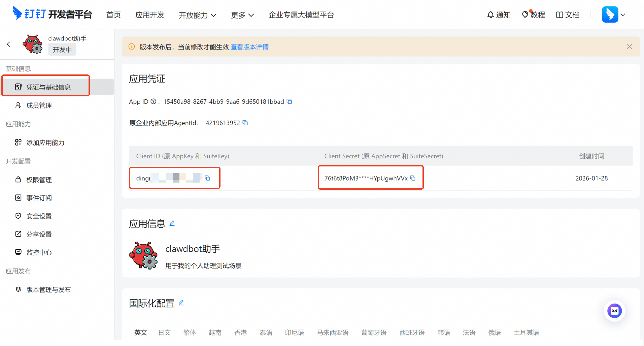Edit the 应用信息 section
Viewport: 644px width, 346px height.
[172, 223]
